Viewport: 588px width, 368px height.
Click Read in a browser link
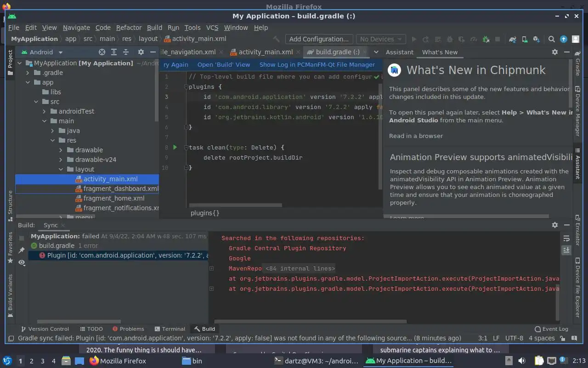point(416,136)
